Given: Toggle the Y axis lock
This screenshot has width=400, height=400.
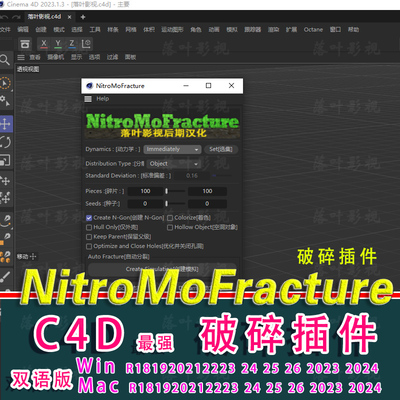Looking at the screenshot, I should pos(58,44).
